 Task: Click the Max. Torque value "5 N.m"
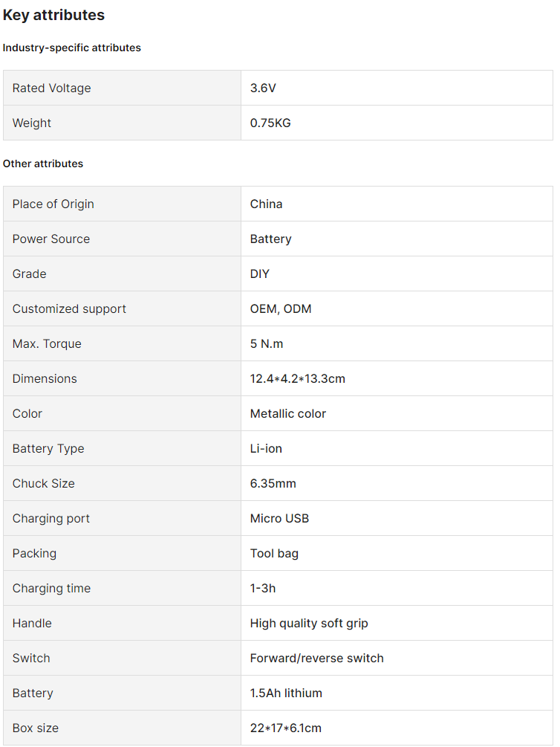267,343
